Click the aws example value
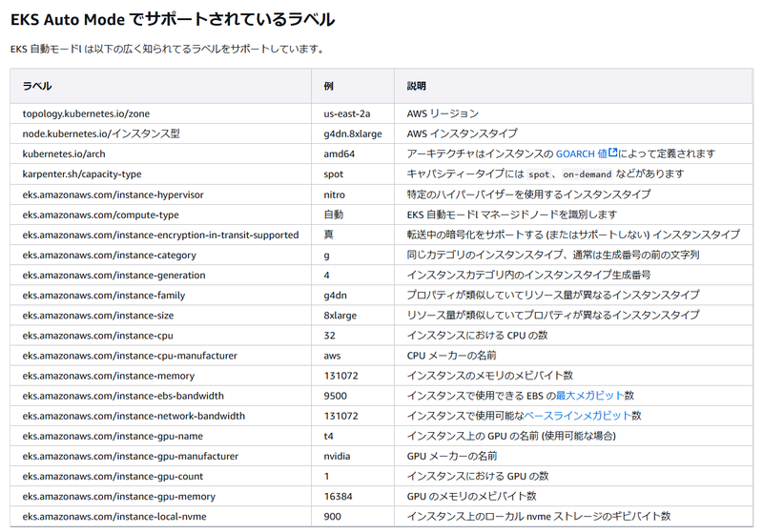763x532 pixels. pos(332,356)
